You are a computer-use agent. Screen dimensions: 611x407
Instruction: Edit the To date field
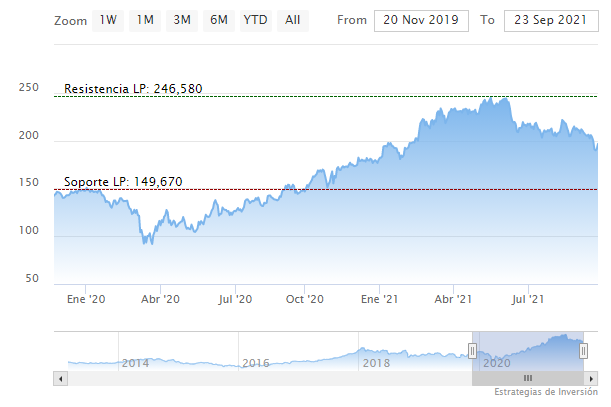click(x=547, y=20)
